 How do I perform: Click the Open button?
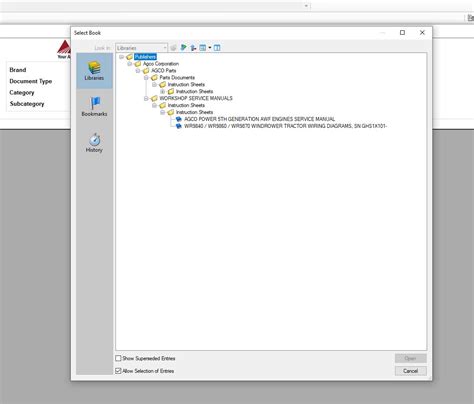click(410, 358)
